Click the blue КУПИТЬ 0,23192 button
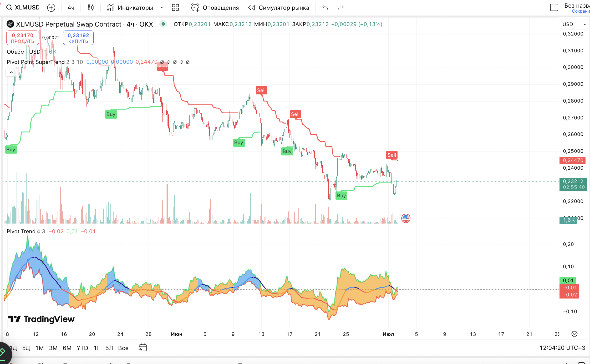Image resolution: width=590 pixels, height=364 pixels. (x=78, y=38)
